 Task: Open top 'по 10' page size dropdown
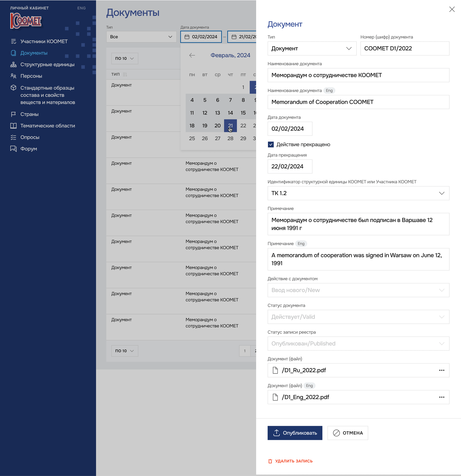[125, 59]
